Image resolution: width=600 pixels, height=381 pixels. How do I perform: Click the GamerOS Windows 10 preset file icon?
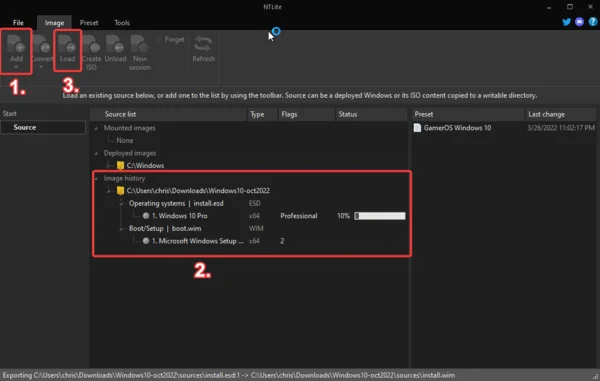point(417,128)
